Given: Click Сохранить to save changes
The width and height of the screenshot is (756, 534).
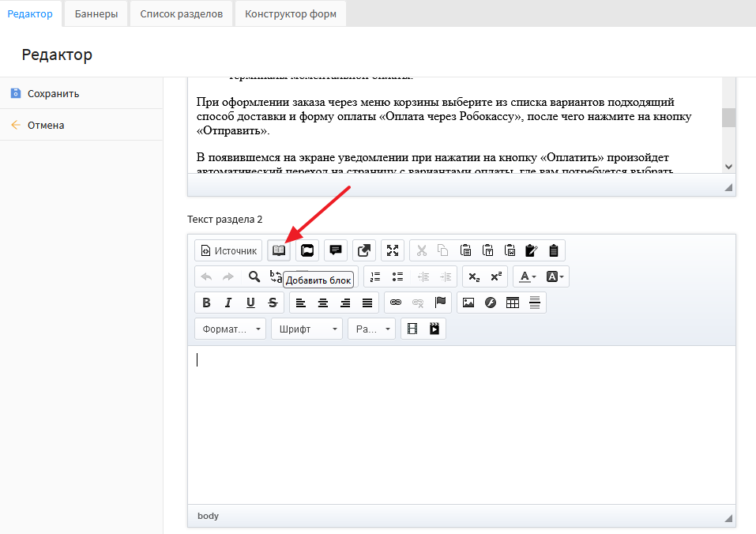Looking at the screenshot, I should coord(53,93).
